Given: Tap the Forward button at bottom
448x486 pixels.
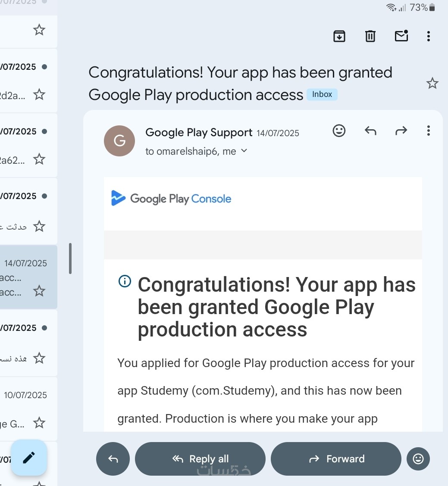Looking at the screenshot, I should 336,459.
